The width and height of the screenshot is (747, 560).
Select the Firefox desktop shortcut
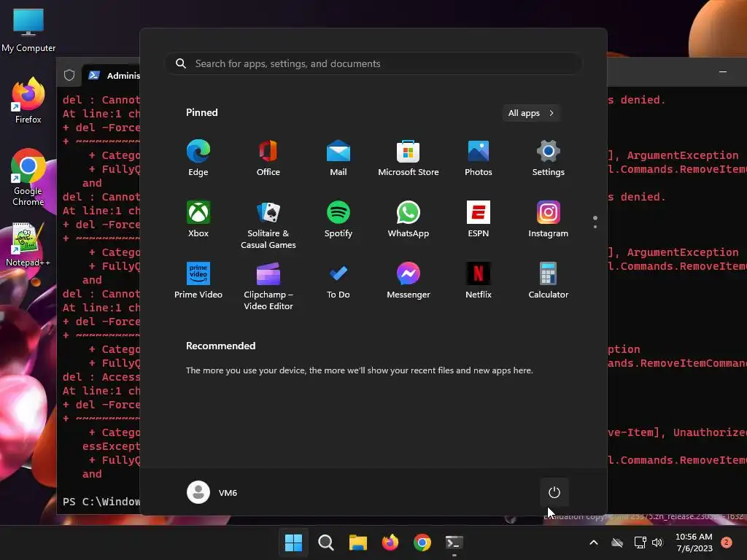[x=28, y=101]
